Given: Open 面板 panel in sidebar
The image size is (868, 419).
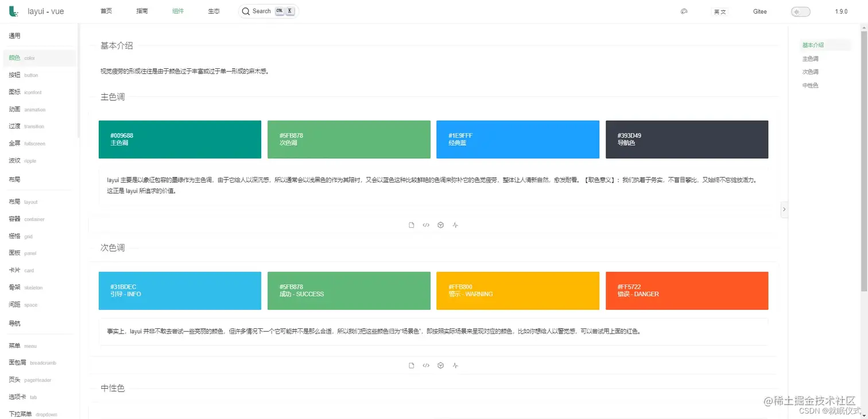Looking at the screenshot, I should click(x=39, y=253).
